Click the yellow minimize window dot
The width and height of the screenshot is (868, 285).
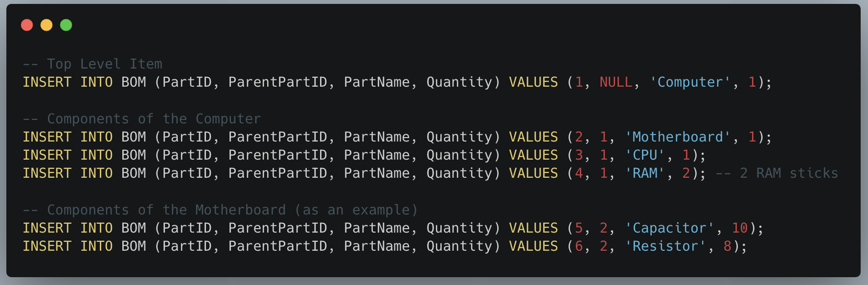tap(46, 25)
